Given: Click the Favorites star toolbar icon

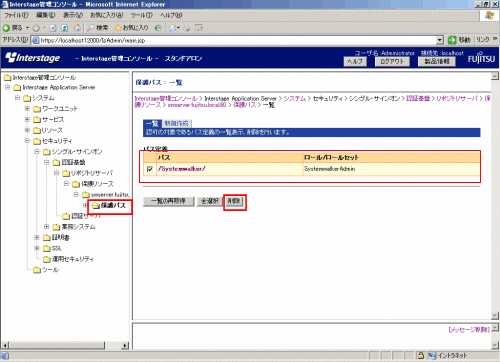Looking at the screenshot, I should pyautogui.click(x=118, y=28).
